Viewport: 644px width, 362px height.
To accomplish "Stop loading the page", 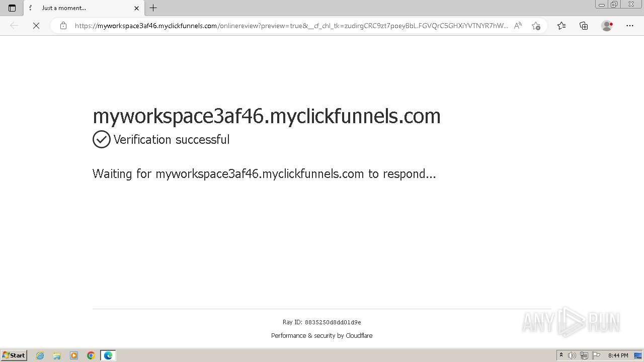I will click(x=36, y=26).
